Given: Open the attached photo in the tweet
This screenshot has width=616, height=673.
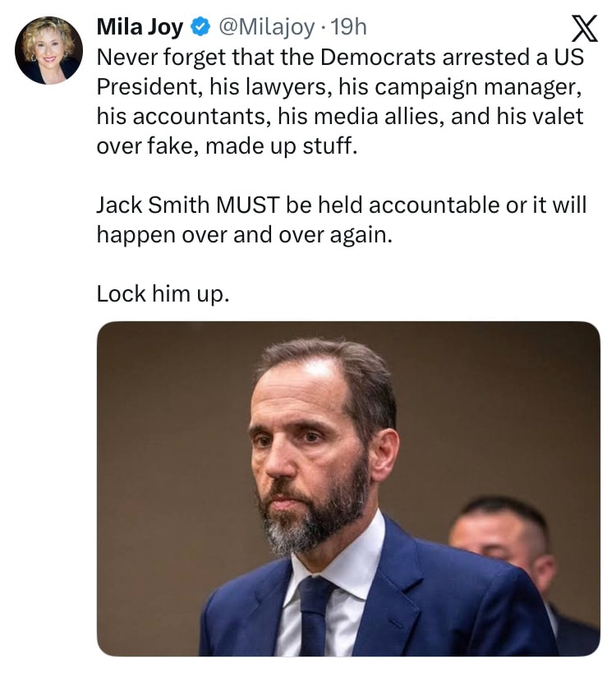Looking at the screenshot, I should tap(348, 488).
